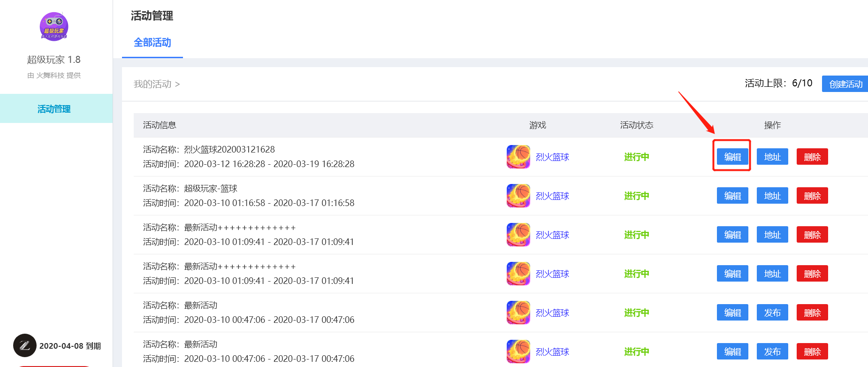
Task: Edit the 烈火篮球202003121628 activity
Action: coord(732,157)
